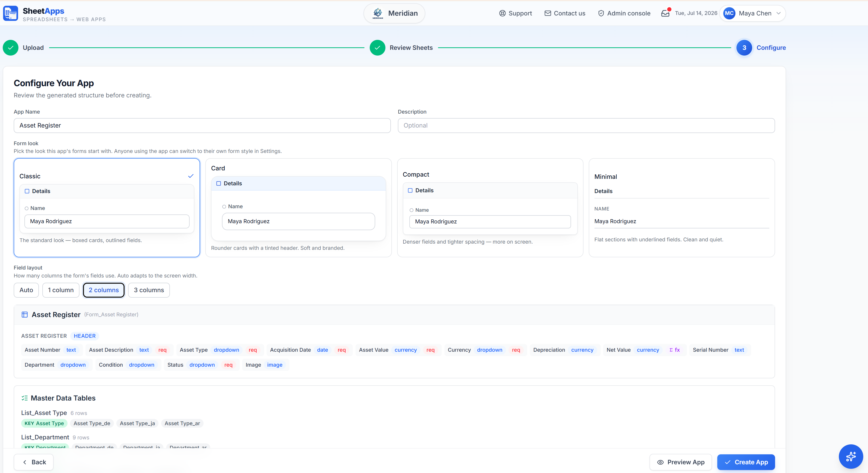Viewport: 868px width, 473px height.
Task: Select the Classic form look
Action: (x=107, y=207)
